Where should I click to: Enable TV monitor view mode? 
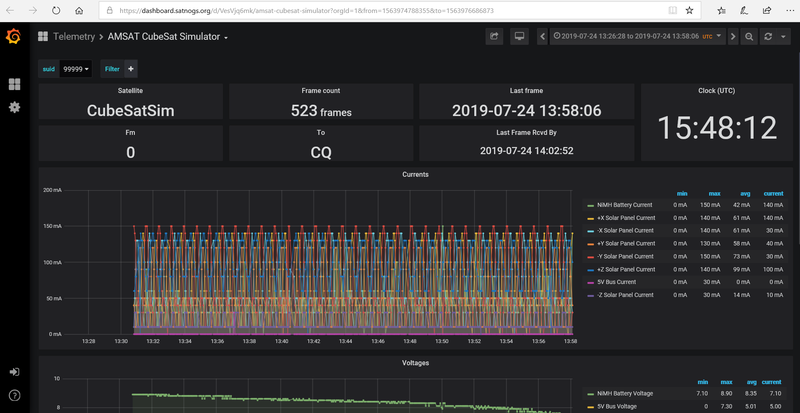click(519, 37)
